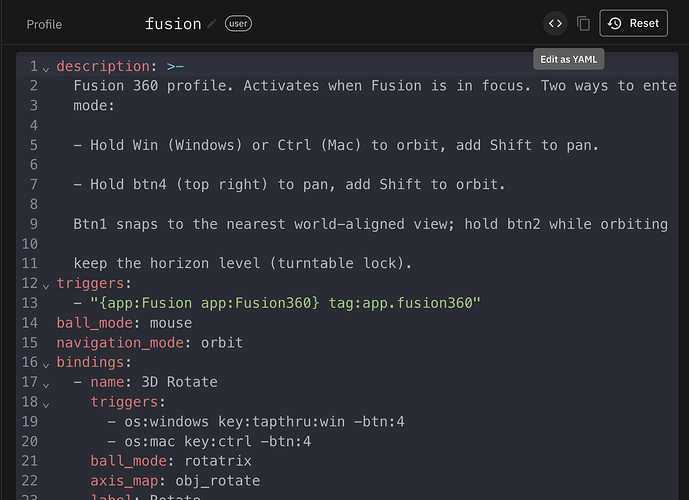Collapse the nested triggers block on line 18
Image resolution: width=689 pixels, height=500 pixels.
click(x=46, y=405)
